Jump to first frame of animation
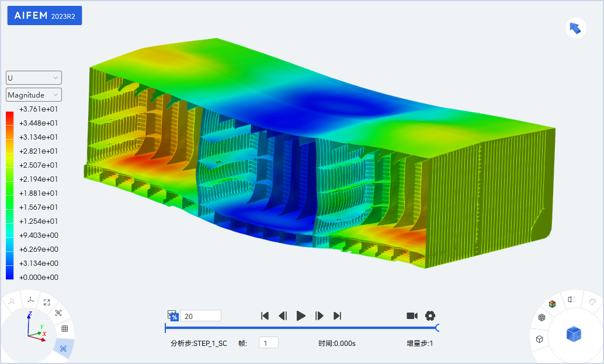Screen dimensions: 604x364 pos(265,316)
